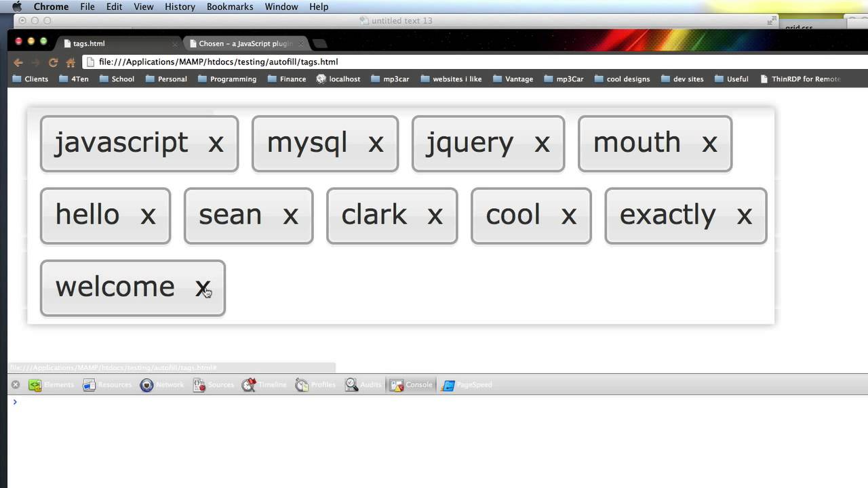Open the Elements panel in DevTools
Viewport: 868px width, 488px height.
(x=51, y=385)
